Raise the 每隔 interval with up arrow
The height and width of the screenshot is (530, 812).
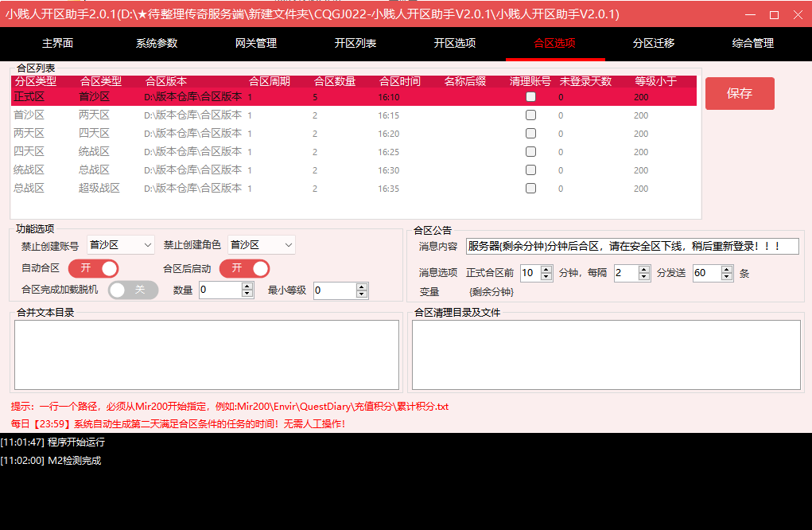coord(644,269)
